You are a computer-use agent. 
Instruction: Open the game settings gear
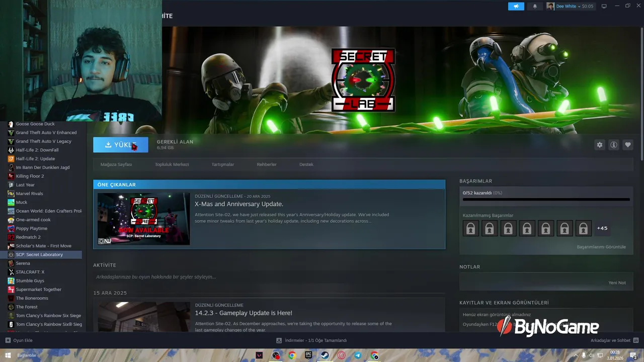pyautogui.click(x=600, y=145)
